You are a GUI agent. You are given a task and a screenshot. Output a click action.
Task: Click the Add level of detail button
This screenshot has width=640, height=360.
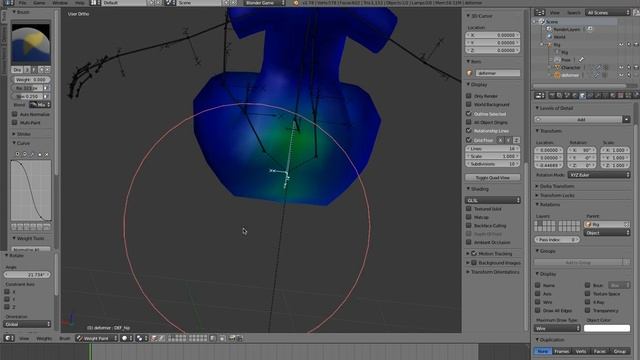tap(578, 120)
